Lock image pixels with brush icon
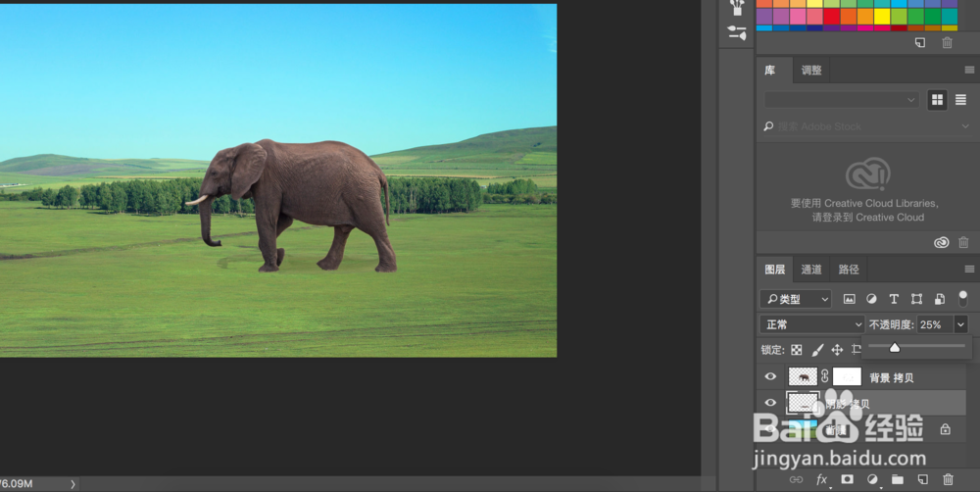This screenshot has height=492, width=980. [817, 350]
